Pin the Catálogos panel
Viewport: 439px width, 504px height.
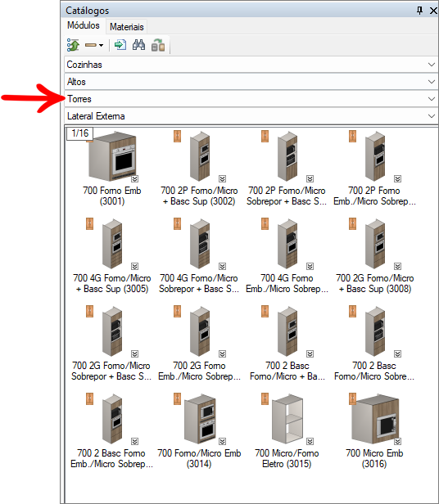419,11
